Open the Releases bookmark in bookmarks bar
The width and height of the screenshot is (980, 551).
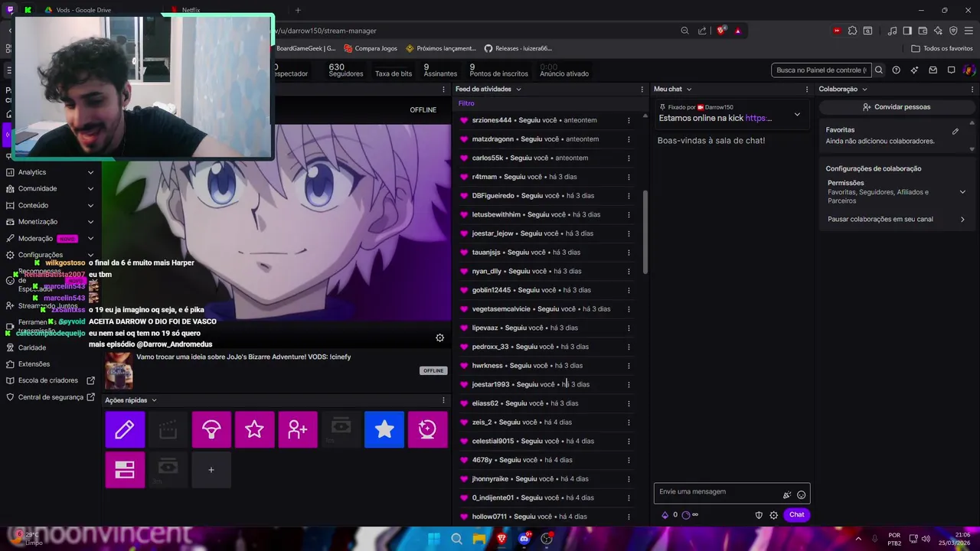click(x=518, y=48)
